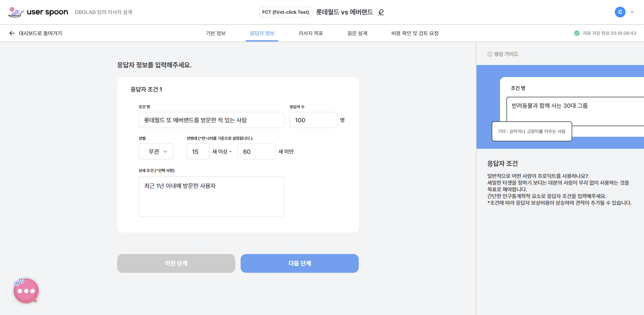The height and width of the screenshot is (315, 644).
Task: Click the user spoon logo
Action: [38, 12]
